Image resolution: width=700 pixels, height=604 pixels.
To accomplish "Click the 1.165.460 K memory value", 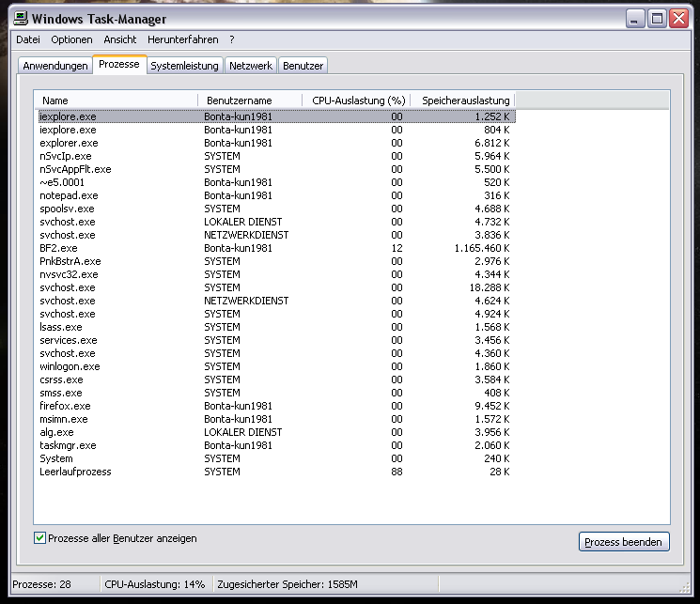I will click(482, 248).
